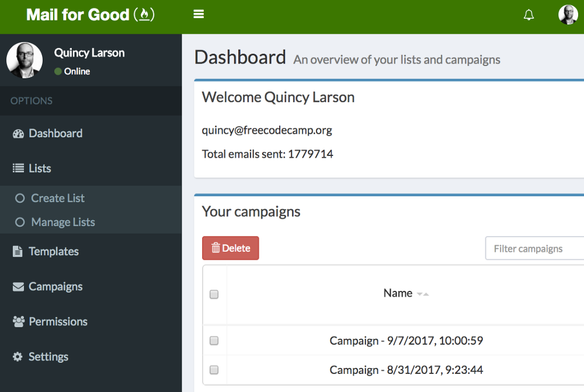Open the Manage Lists submenu item
The height and width of the screenshot is (392, 584).
(x=62, y=223)
